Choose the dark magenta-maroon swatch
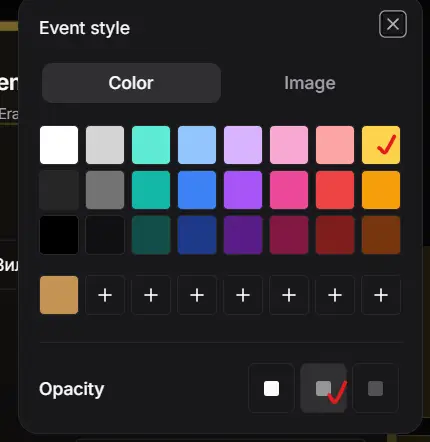This screenshot has height=442, width=430. point(289,235)
